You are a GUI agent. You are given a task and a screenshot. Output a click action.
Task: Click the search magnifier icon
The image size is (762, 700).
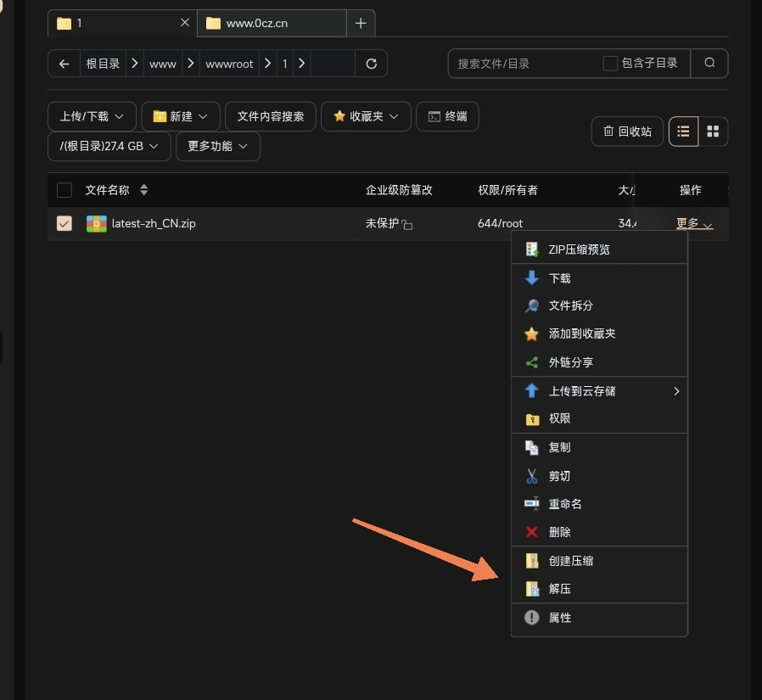tap(709, 63)
